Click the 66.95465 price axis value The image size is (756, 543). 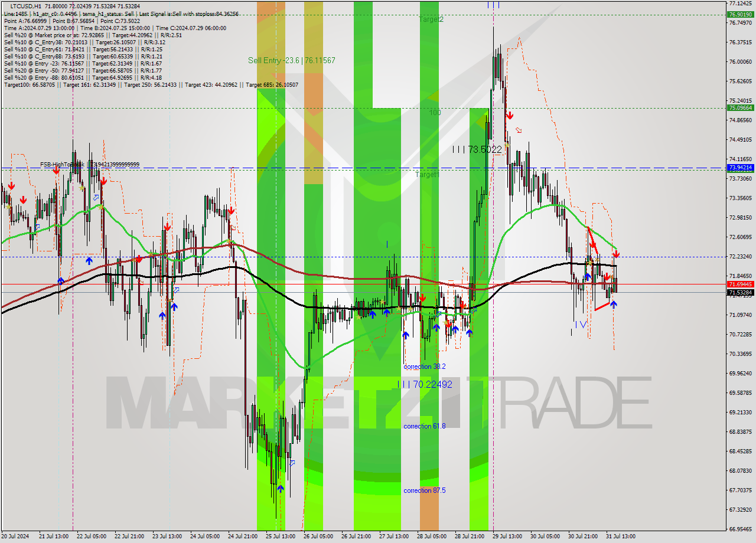(740, 529)
